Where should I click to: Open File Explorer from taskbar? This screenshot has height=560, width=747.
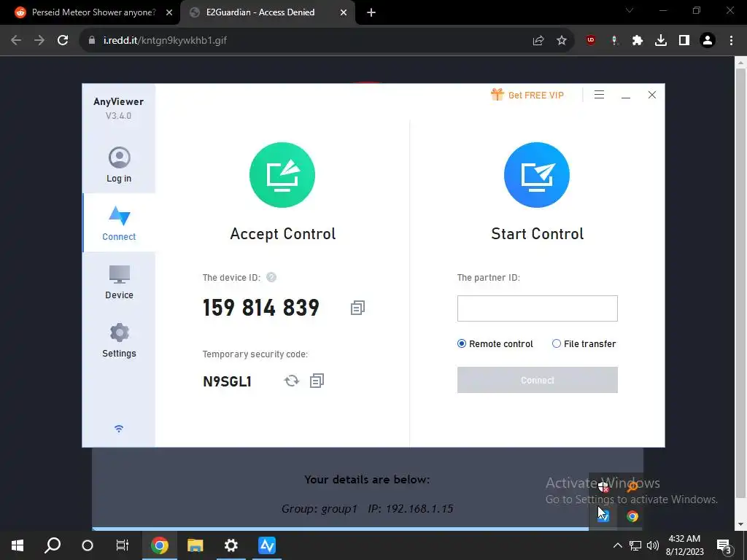tap(196, 545)
